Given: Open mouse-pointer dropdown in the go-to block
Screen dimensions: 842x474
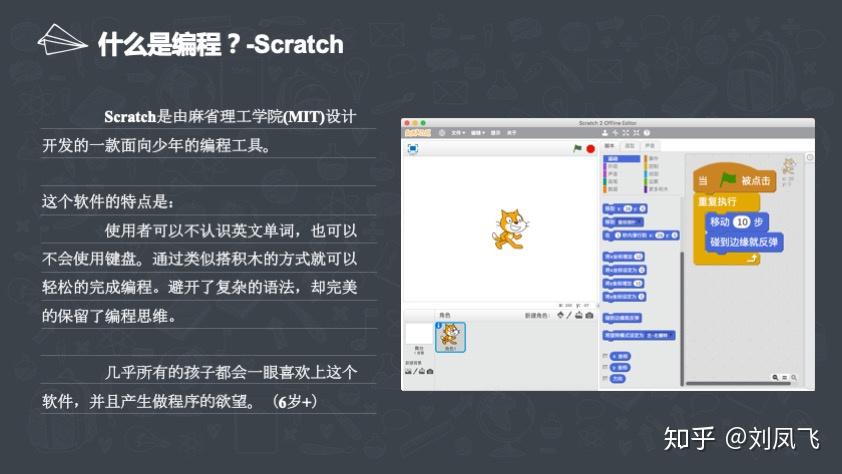Looking at the screenshot, I should [x=628, y=222].
